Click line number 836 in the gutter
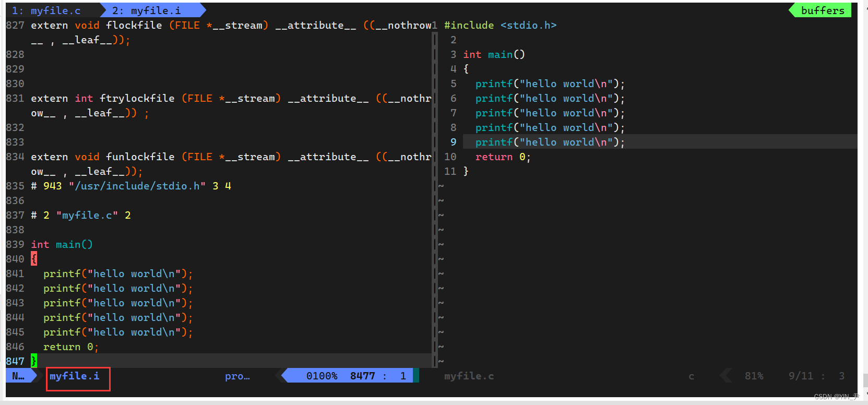Viewport: 868px width, 405px height. (15, 200)
